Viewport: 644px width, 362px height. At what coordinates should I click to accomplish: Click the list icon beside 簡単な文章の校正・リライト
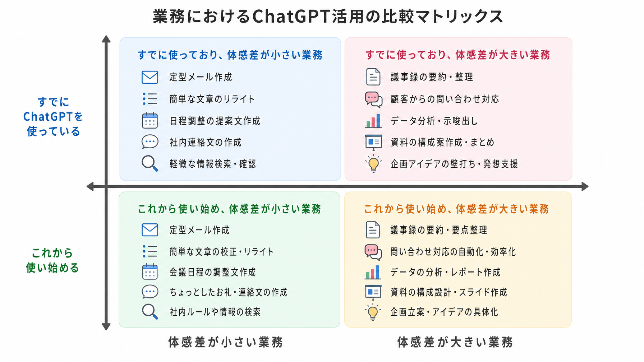coord(150,251)
